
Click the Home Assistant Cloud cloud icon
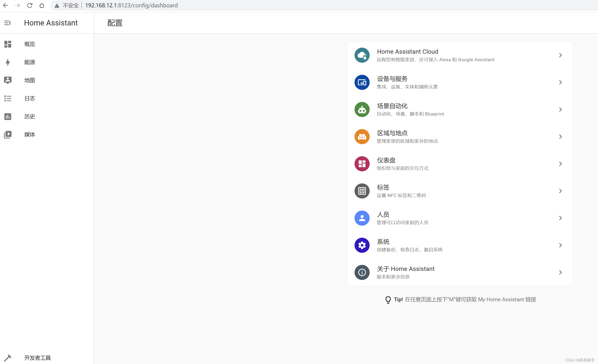point(362,55)
